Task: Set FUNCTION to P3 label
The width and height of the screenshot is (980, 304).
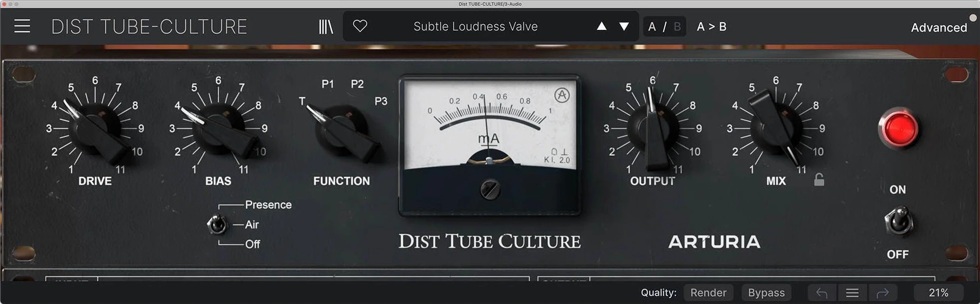Action: [x=381, y=101]
